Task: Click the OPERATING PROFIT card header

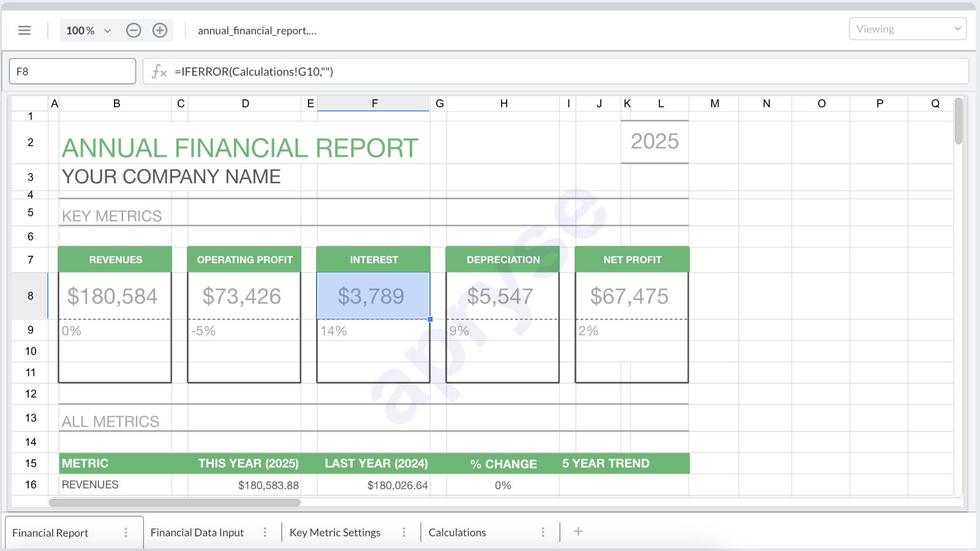Action: point(244,259)
